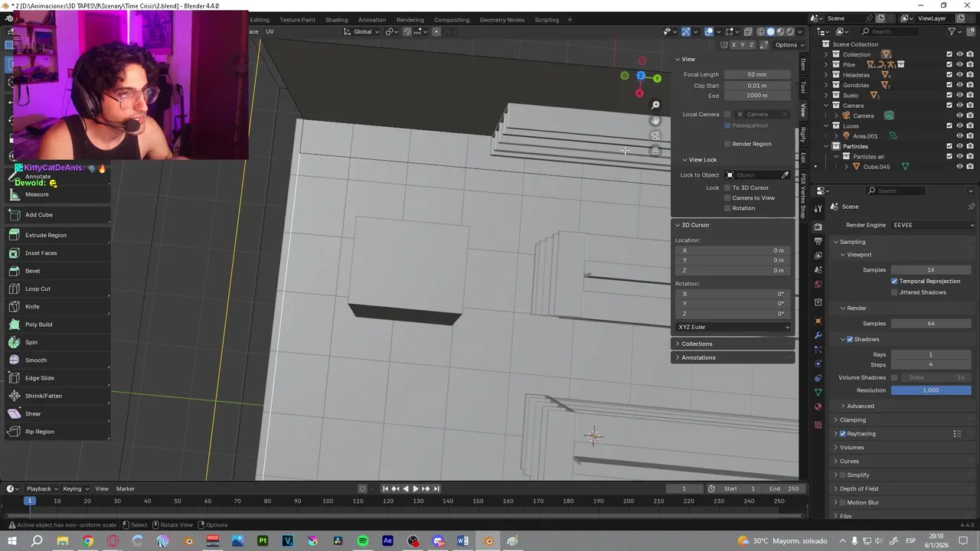Enable Lock Camera to View checkbox

pos(727,198)
